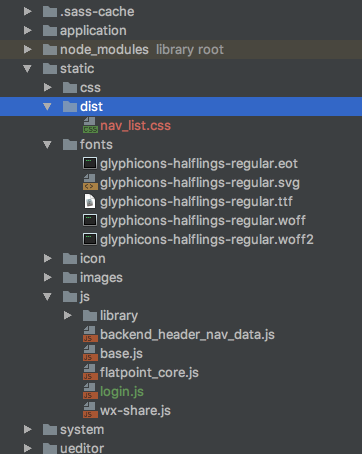Select glyphicons-halflings-regular.ttf file name

196,202
